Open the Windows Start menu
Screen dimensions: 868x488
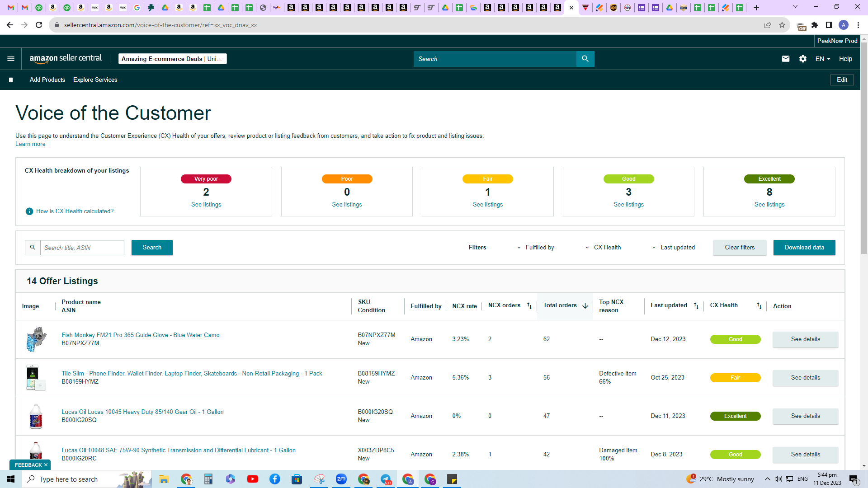(x=11, y=479)
